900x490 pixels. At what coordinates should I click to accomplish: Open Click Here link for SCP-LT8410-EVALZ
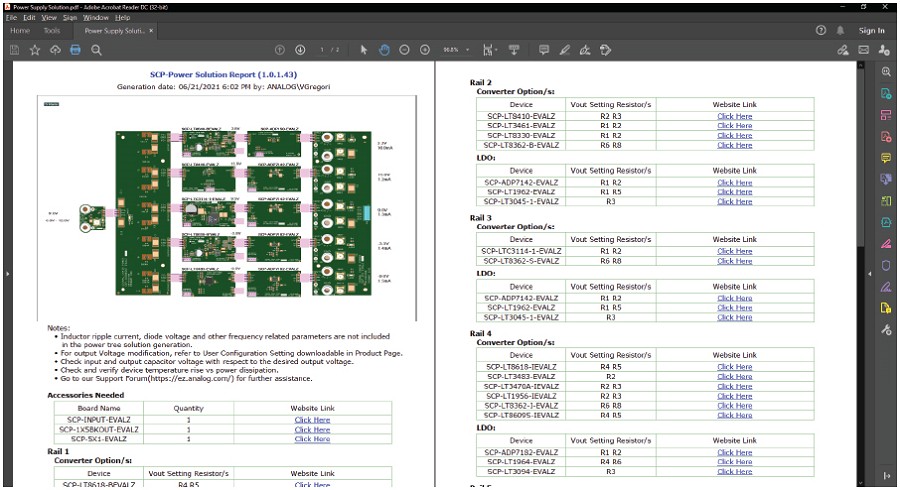[735, 116]
